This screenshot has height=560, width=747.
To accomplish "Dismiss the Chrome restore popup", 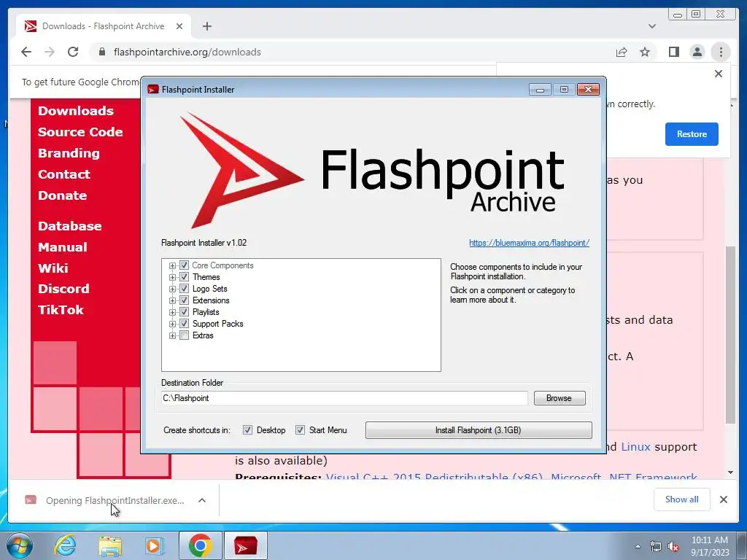I will point(719,74).
